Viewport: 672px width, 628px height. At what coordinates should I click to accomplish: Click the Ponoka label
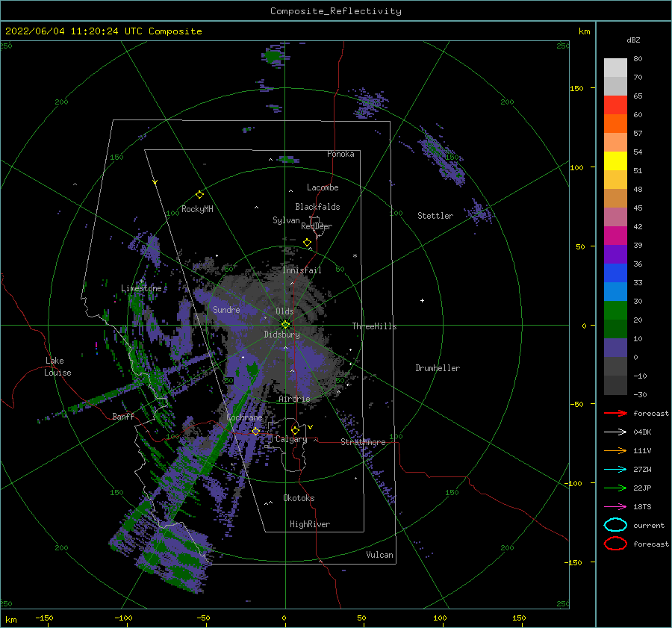tap(340, 154)
